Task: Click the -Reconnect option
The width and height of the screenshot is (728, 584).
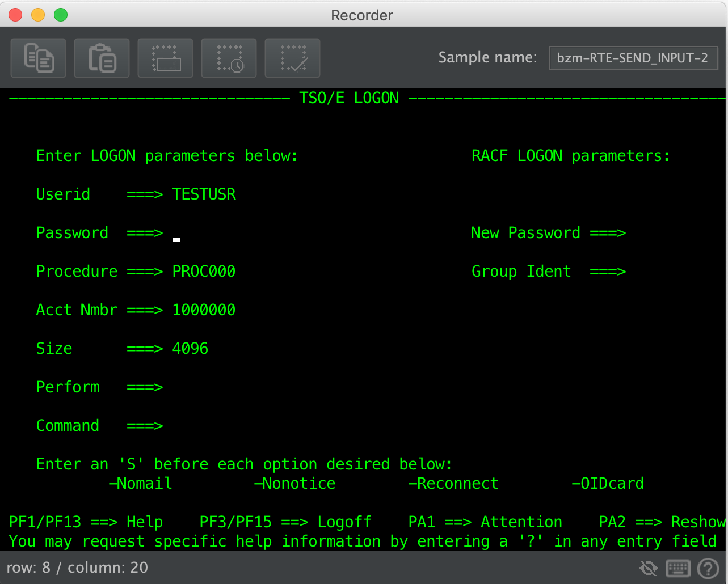Action: pyautogui.click(x=453, y=483)
